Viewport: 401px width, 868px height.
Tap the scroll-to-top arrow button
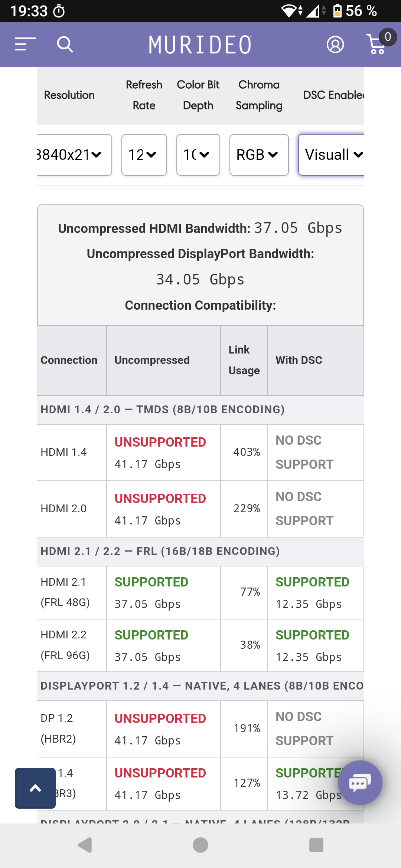coord(35,788)
